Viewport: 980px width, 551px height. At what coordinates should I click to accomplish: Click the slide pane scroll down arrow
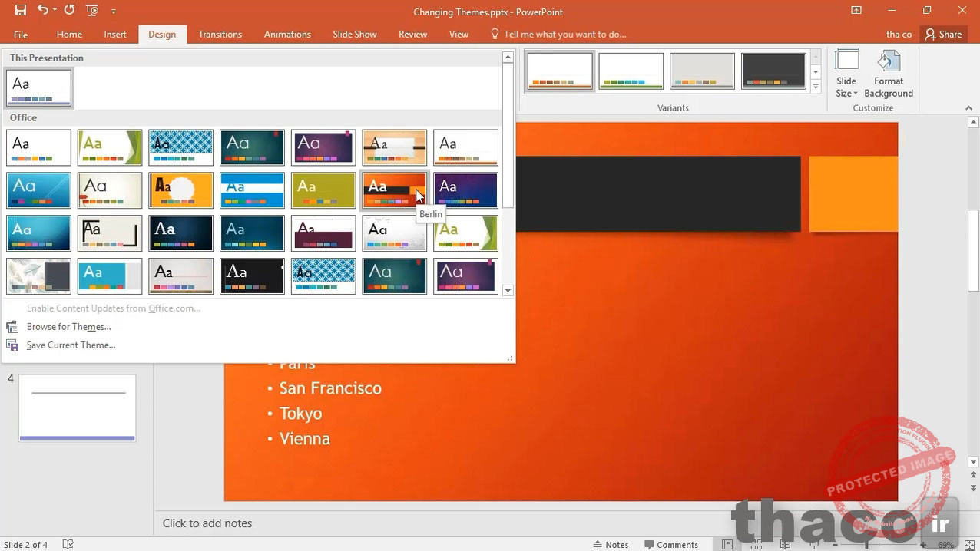(973, 463)
